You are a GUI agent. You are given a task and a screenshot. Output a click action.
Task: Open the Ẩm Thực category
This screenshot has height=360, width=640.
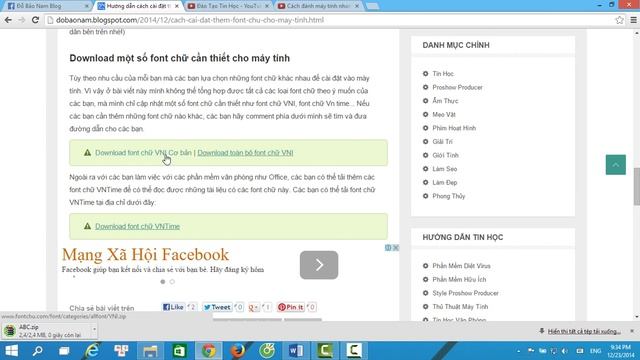445,100
